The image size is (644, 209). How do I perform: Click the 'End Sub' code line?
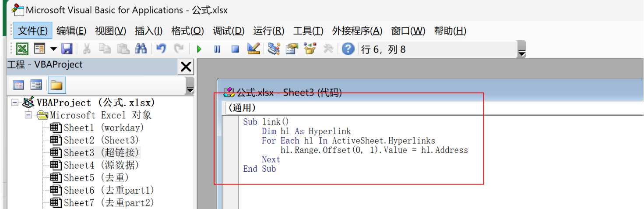point(260,169)
